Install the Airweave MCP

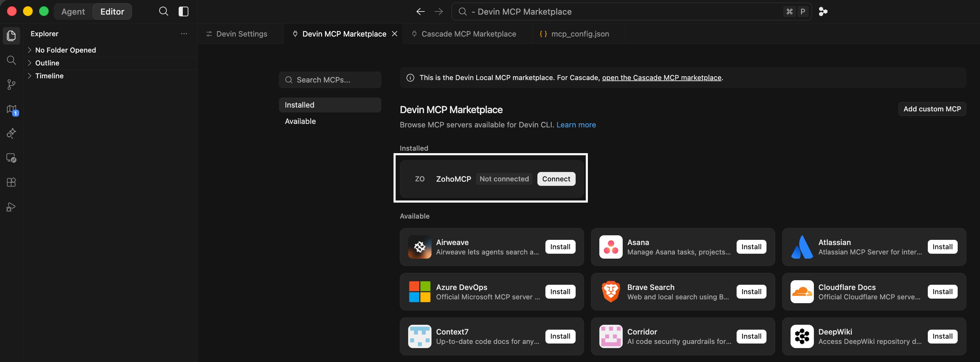coord(560,247)
